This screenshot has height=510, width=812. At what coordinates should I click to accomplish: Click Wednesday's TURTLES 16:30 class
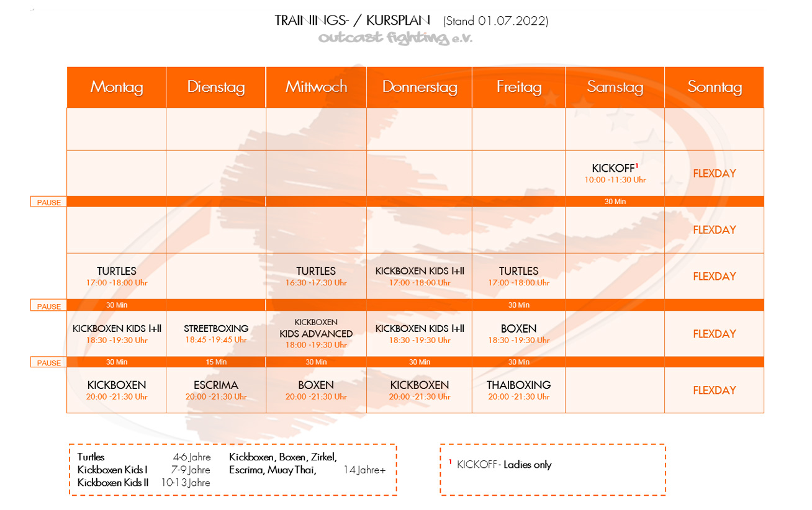point(316,276)
